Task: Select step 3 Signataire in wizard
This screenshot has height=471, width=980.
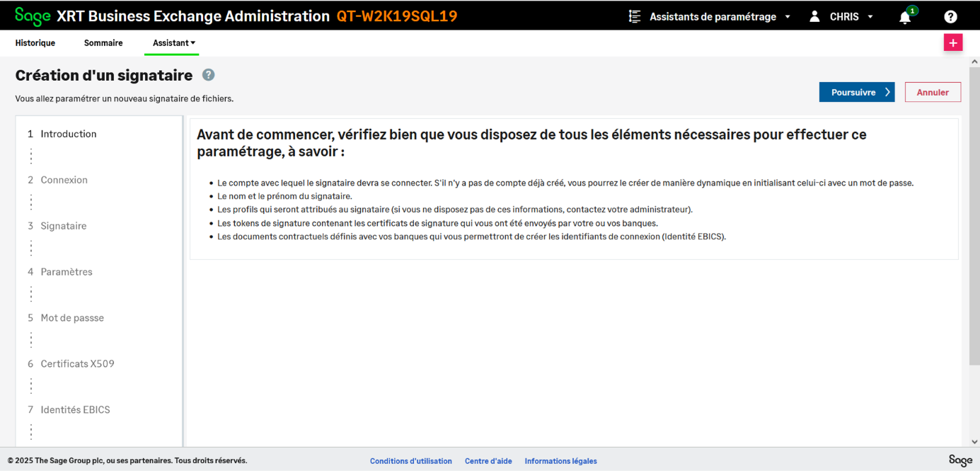Action: tap(63, 226)
